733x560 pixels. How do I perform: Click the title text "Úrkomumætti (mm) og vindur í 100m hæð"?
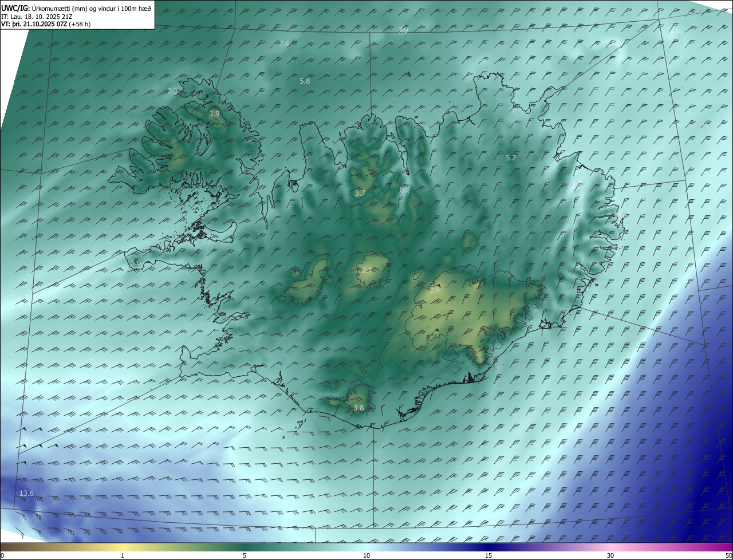(91, 8)
